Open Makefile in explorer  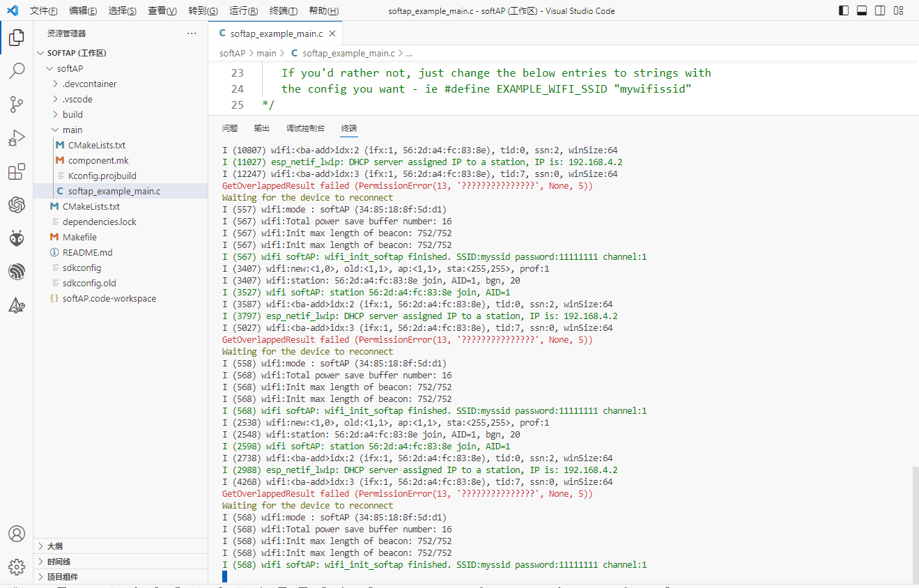(121, 237)
